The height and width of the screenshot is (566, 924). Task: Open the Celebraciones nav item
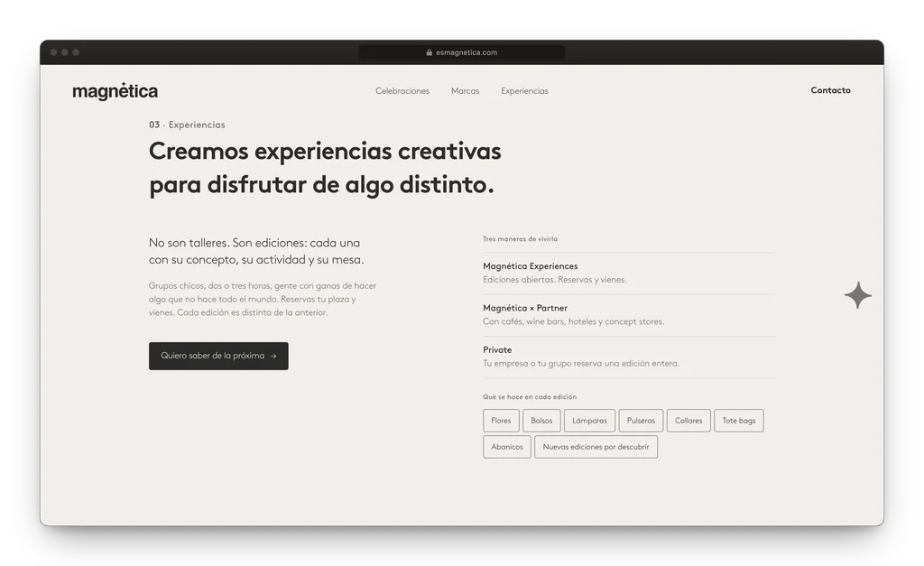(402, 91)
